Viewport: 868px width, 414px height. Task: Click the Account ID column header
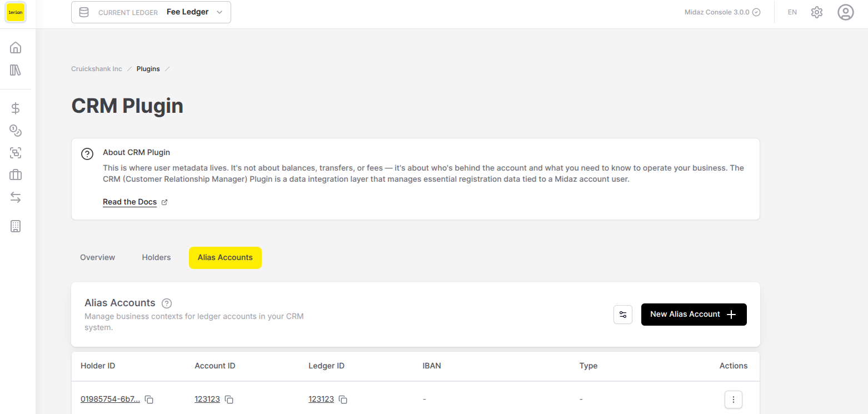click(215, 366)
